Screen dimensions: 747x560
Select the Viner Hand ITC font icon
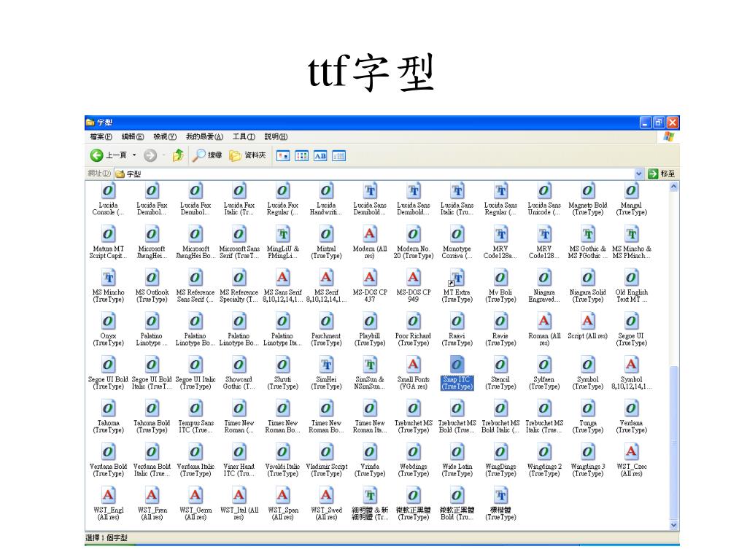coord(239,452)
